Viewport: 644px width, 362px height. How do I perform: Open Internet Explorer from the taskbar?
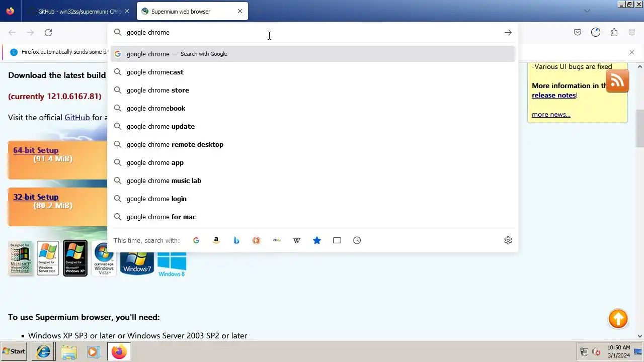tap(44, 351)
